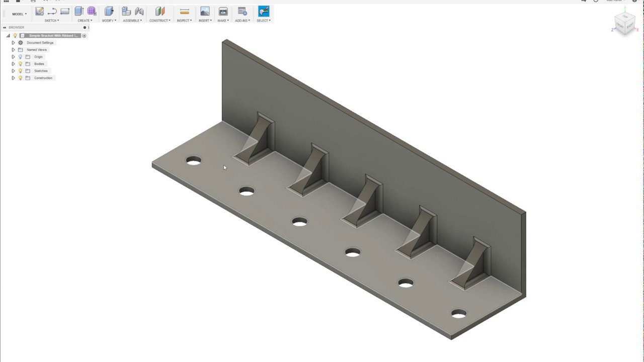This screenshot has height=362, width=644.
Task: Click the Construction folder icon
Action: [x=28, y=78]
